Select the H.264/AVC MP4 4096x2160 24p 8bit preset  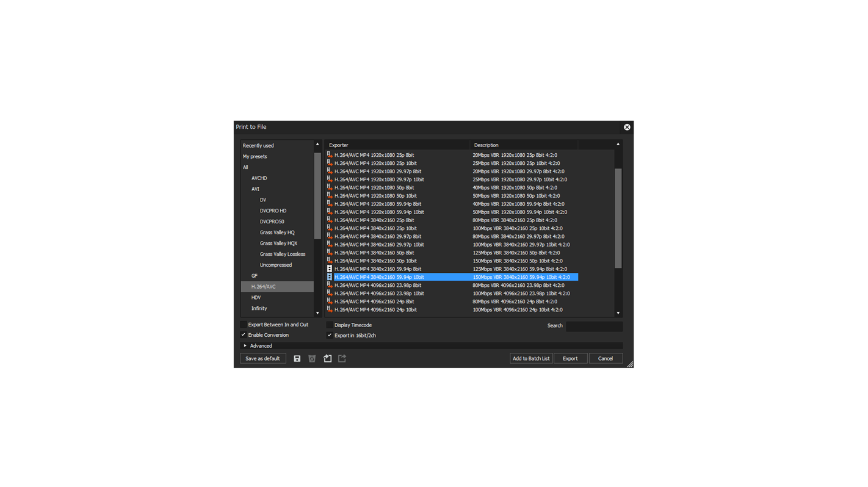(x=374, y=301)
